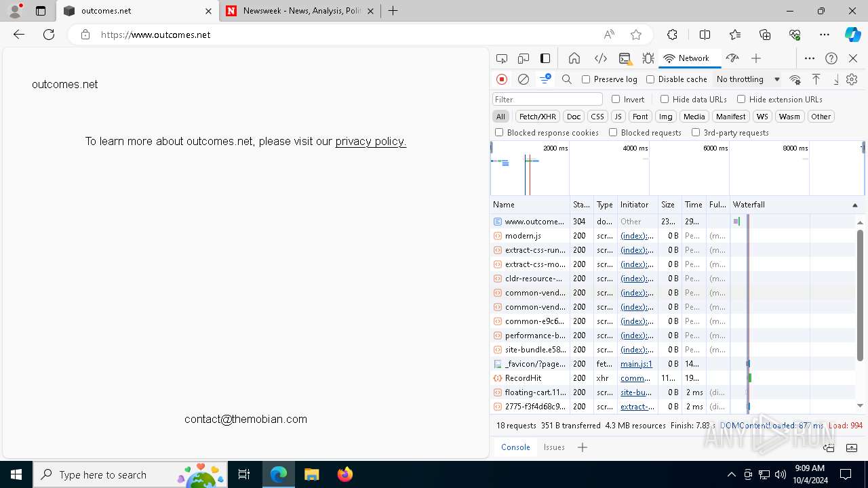Sort requests by Name column header

tap(530, 205)
